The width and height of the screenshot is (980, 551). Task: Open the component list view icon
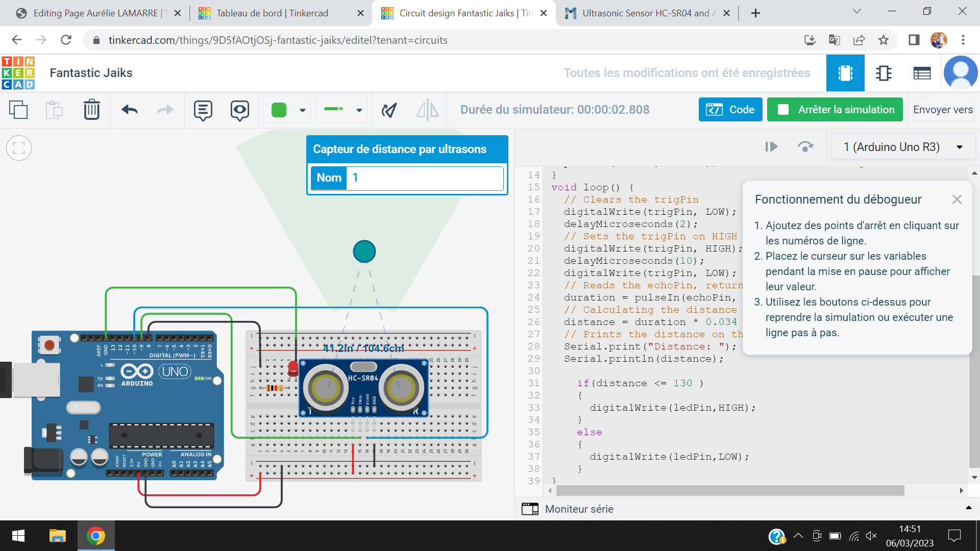922,73
